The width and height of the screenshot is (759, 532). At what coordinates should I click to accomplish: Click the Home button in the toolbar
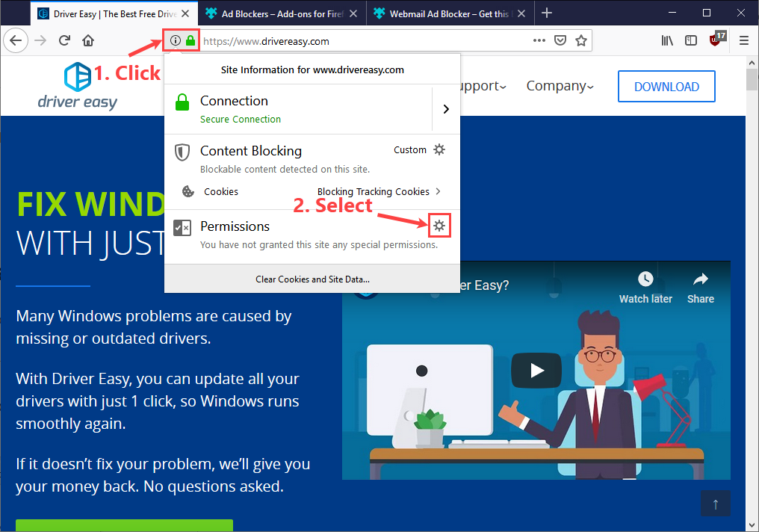87,40
